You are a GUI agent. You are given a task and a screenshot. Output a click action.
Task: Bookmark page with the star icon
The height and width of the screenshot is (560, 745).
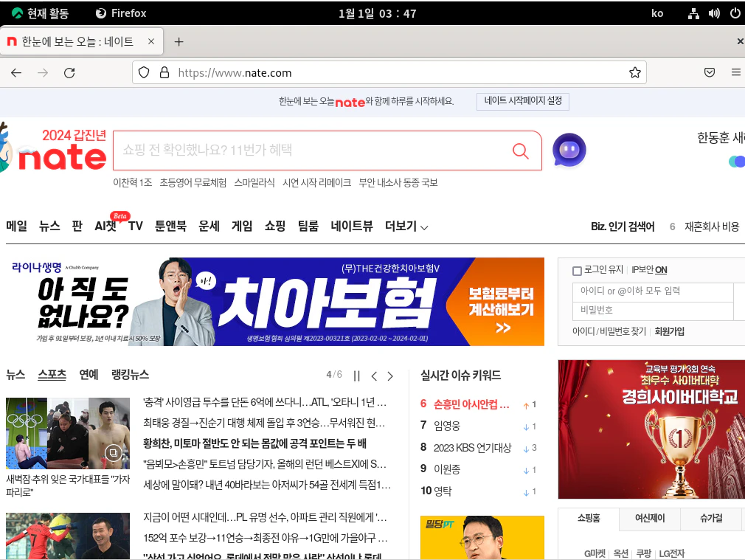(x=635, y=73)
